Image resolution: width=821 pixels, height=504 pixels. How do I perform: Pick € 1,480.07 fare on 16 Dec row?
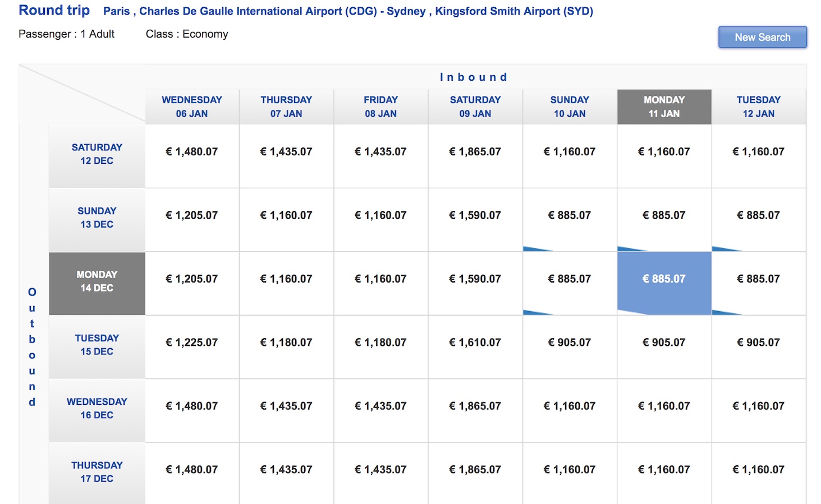(x=192, y=411)
